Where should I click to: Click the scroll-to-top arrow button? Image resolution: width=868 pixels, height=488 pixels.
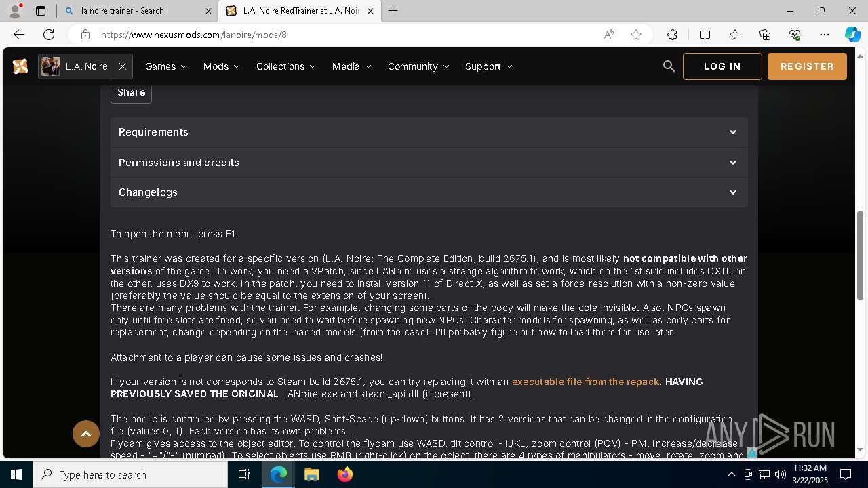click(x=86, y=434)
